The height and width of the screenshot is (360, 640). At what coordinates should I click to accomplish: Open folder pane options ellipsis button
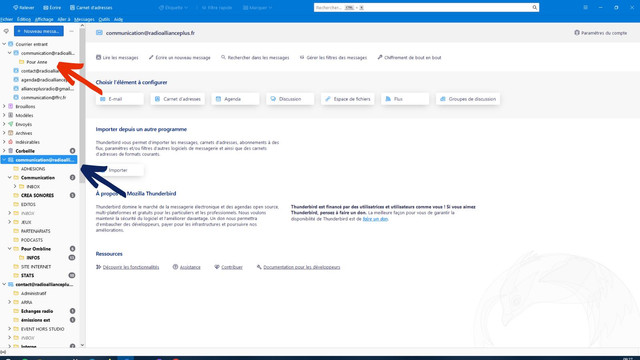[x=71, y=31]
